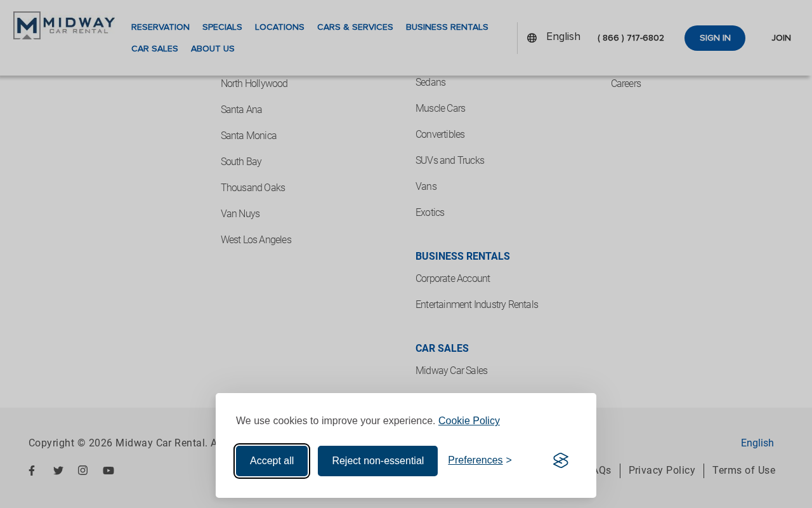This screenshot has height=508, width=812.
Task: Open the About Us menu
Action: [x=213, y=49]
